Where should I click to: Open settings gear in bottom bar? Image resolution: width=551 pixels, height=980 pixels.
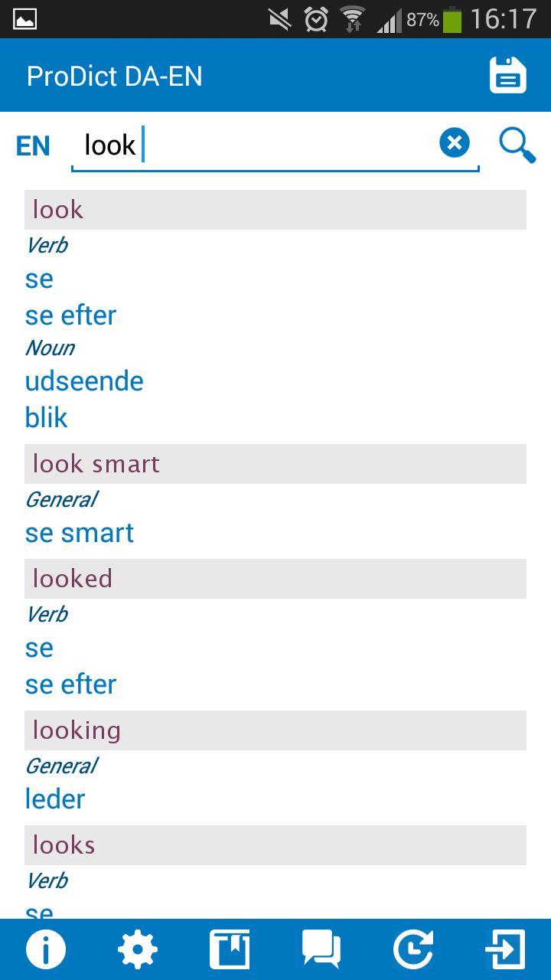(138, 949)
